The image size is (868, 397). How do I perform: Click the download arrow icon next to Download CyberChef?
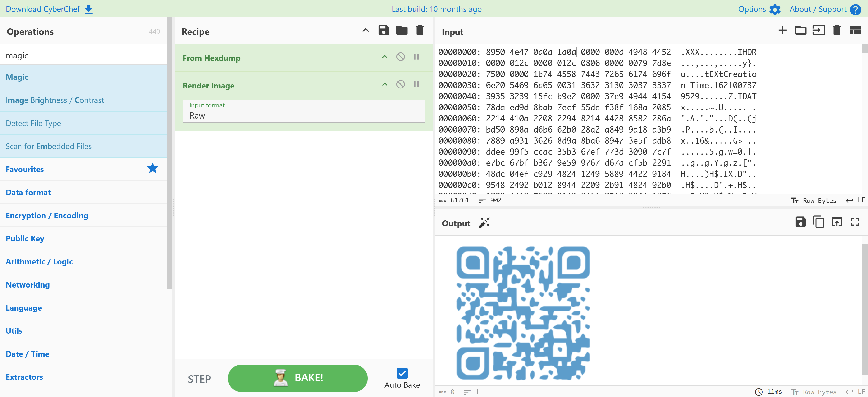89,9
